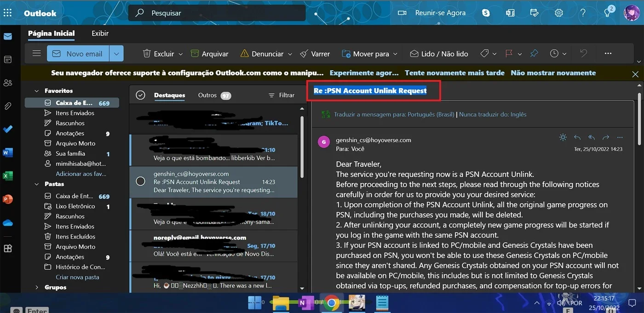Open the Filtrar filter menu
The width and height of the screenshot is (644, 313).
click(x=282, y=95)
